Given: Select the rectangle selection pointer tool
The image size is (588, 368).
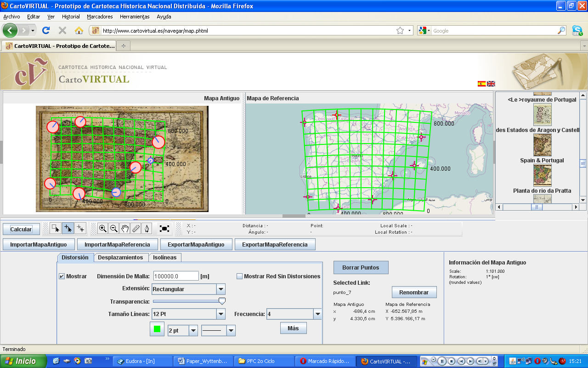Looking at the screenshot, I should (56, 228).
